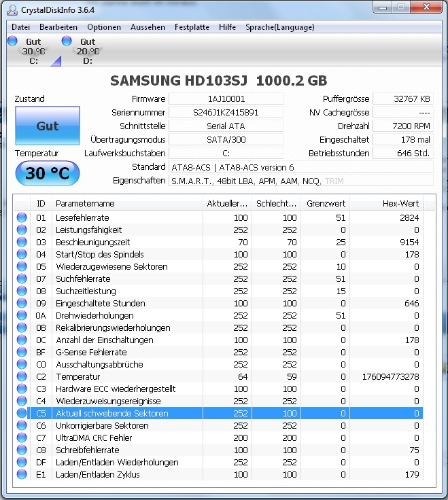The height and width of the screenshot is (500, 448).
Task: Open the Aussehen menu
Action: (x=148, y=27)
